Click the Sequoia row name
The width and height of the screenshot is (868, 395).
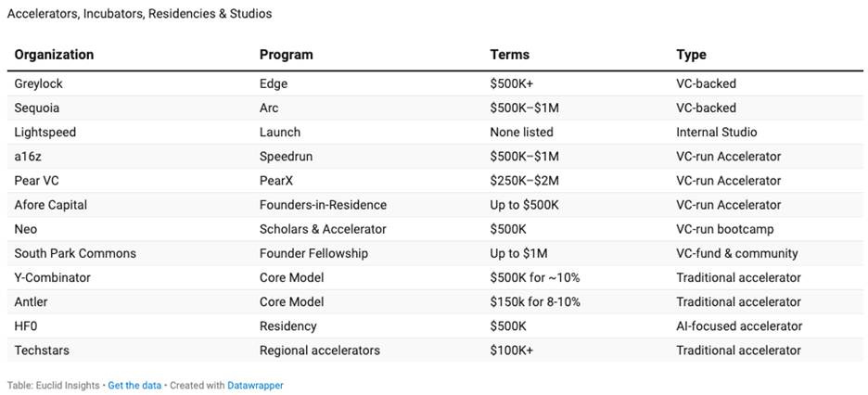37,108
